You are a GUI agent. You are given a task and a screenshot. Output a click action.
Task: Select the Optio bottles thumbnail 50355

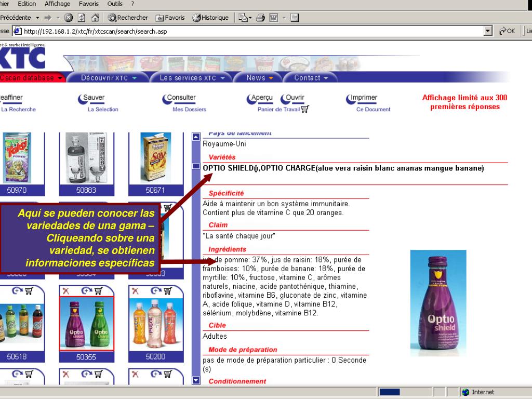(x=87, y=324)
